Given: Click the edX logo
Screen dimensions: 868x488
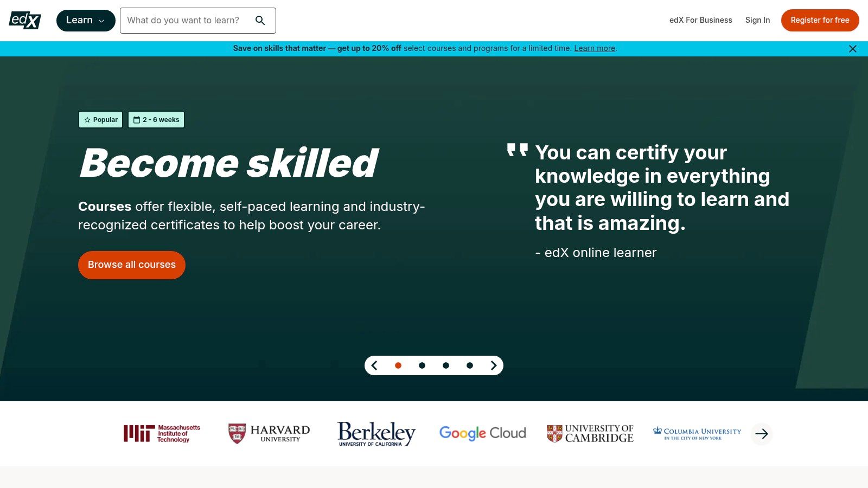Looking at the screenshot, I should [x=25, y=20].
